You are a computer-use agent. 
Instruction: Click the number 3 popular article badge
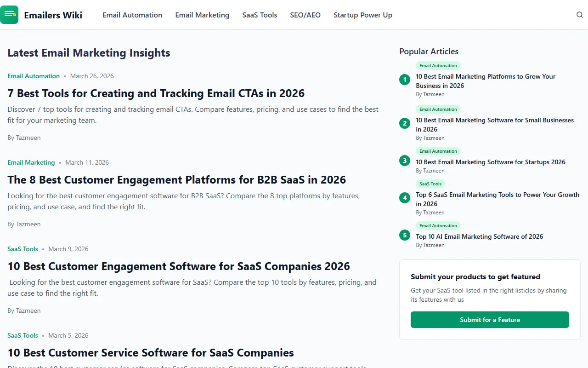click(405, 161)
